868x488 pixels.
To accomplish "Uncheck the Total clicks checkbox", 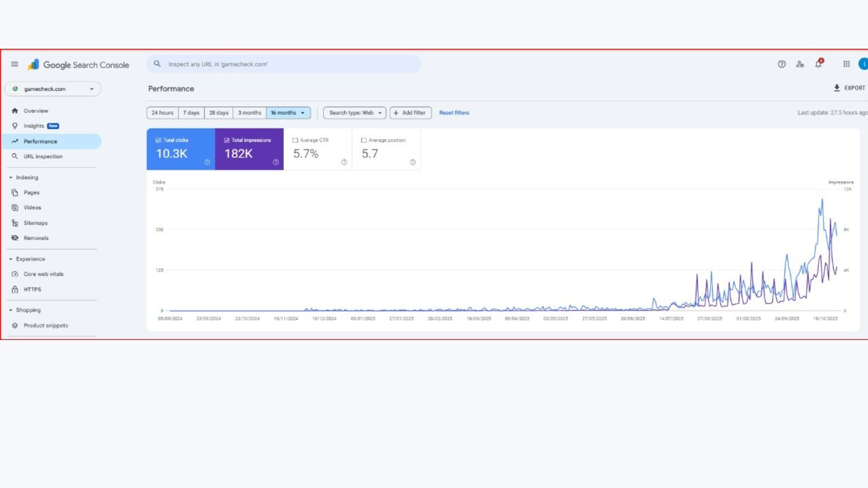I will point(158,140).
